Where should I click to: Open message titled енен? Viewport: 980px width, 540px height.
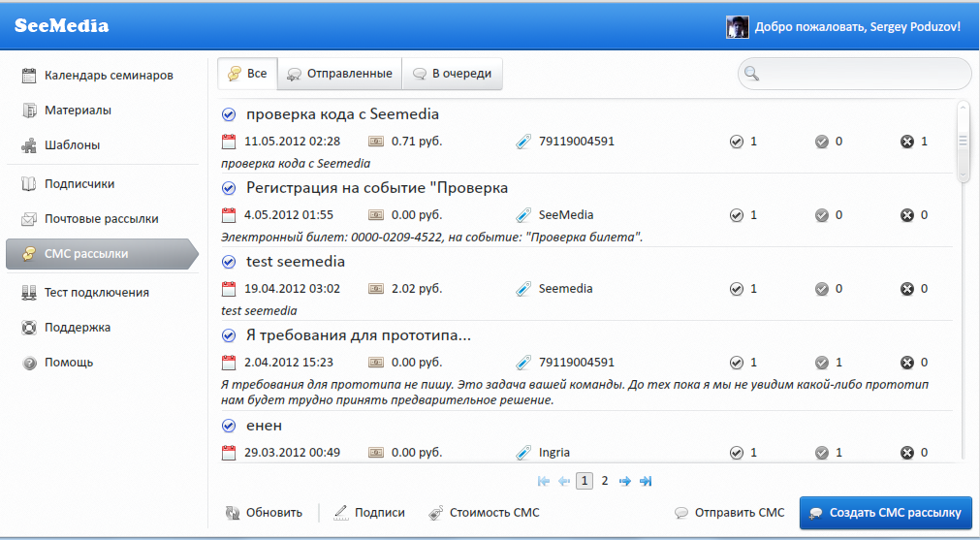point(265,426)
